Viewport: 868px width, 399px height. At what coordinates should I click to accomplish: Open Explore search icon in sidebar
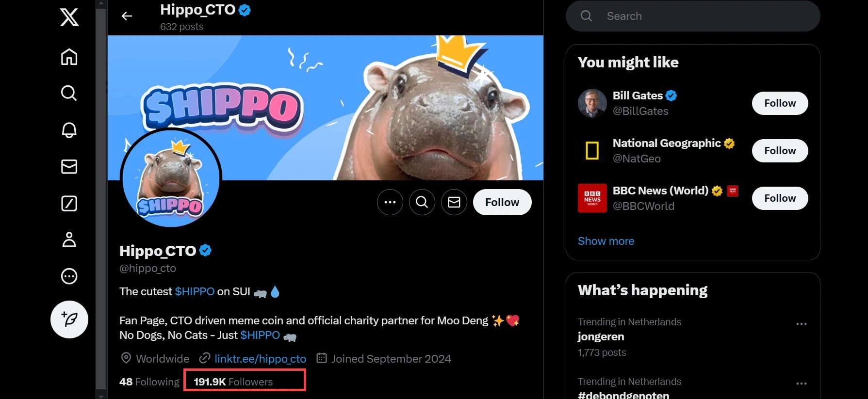click(69, 93)
